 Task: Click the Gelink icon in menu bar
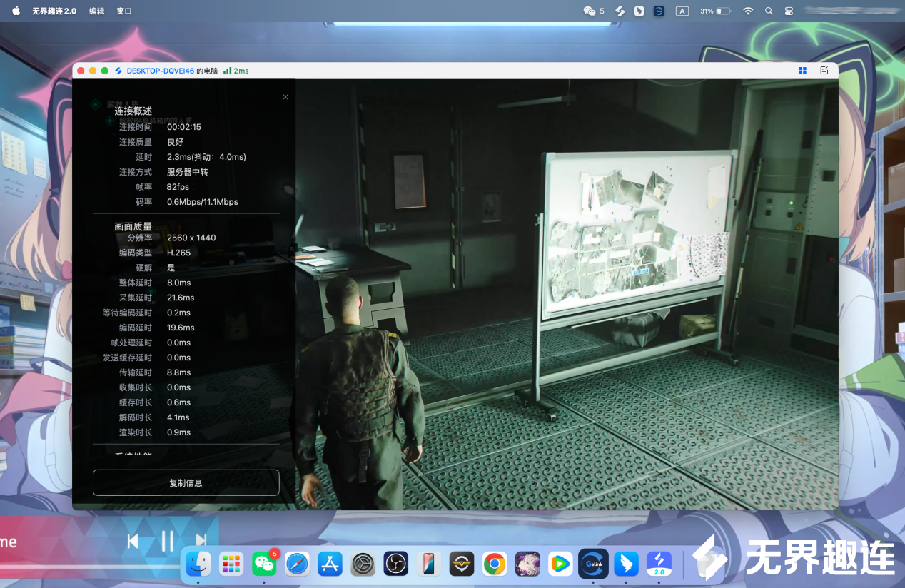[x=659, y=11]
